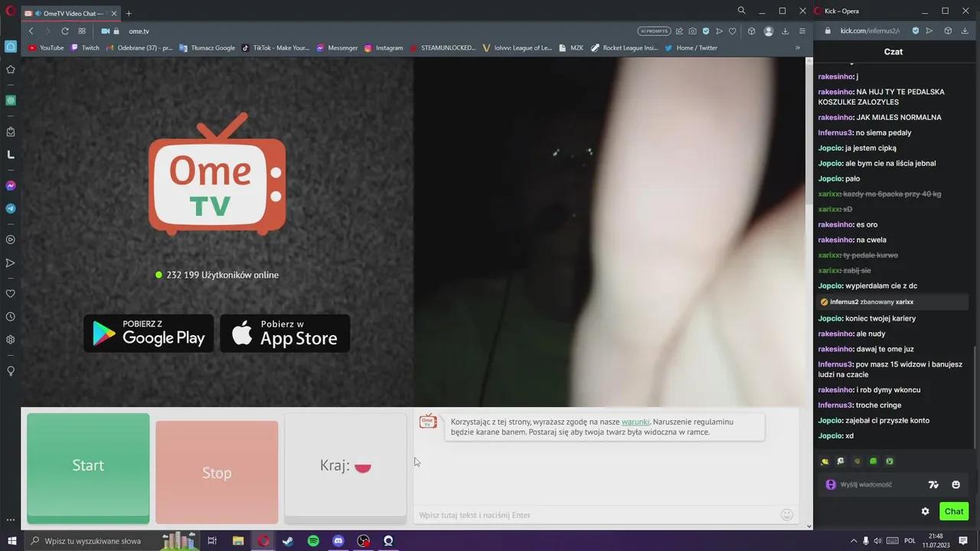Click the 'warunki' terms link

pyautogui.click(x=635, y=422)
